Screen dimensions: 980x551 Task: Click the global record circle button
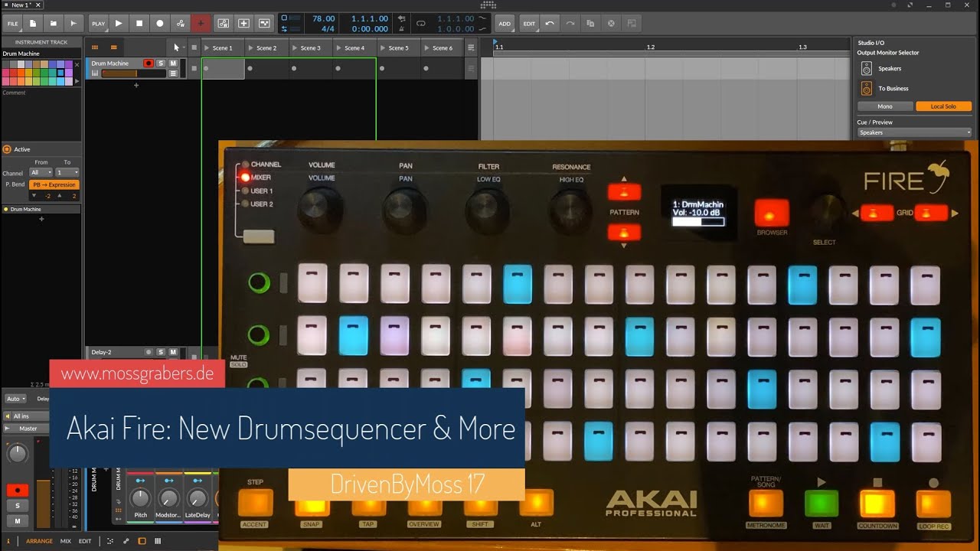160,24
